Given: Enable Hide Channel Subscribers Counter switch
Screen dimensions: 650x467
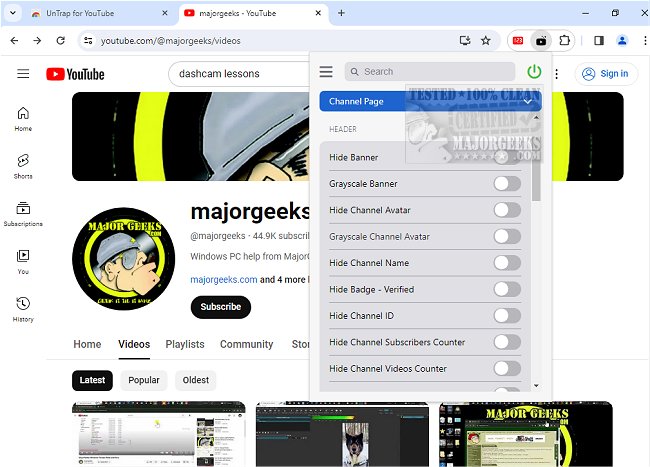Looking at the screenshot, I should click(x=507, y=342).
